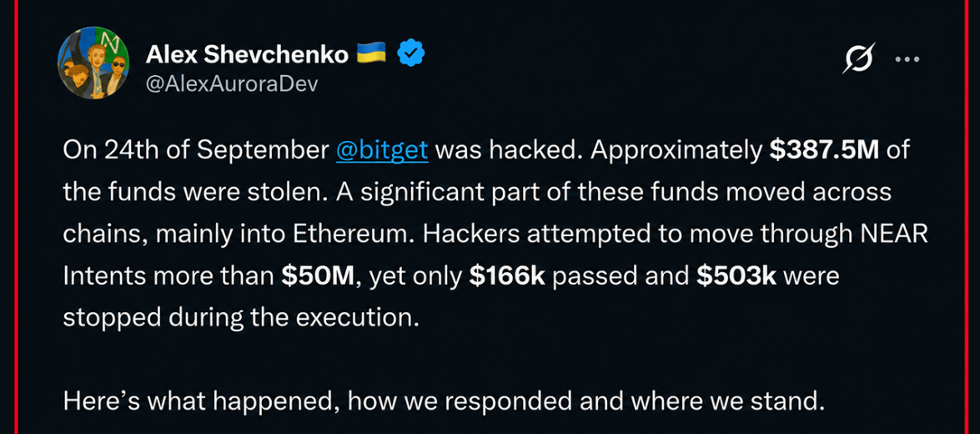980x434 pixels.
Task: Open Alex Shevchenko's profile avatar
Action: pos(93,63)
